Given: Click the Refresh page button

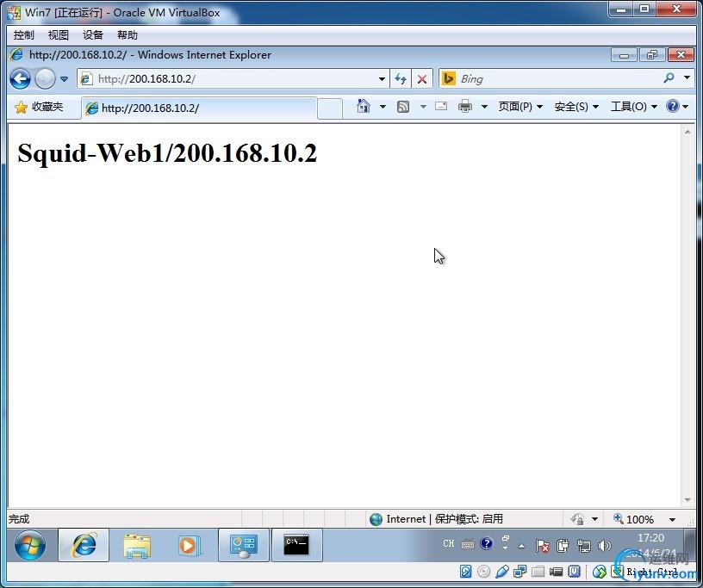Looking at the screenshot, I should [x=401, y=79].
